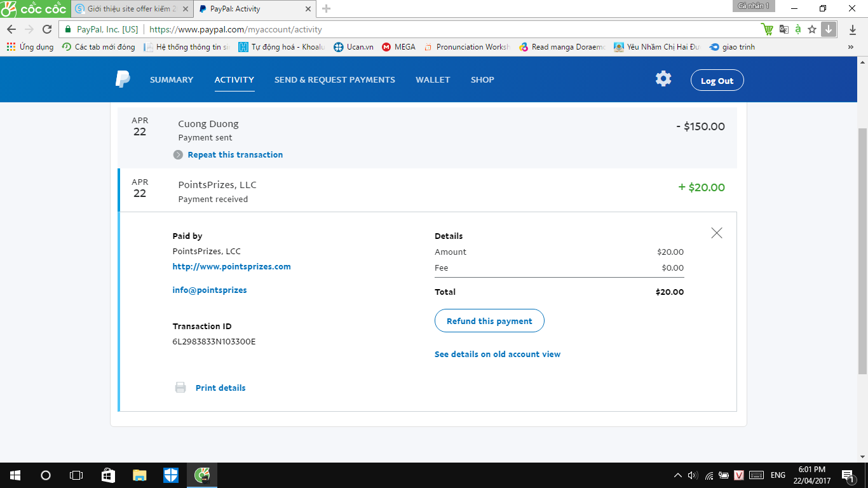Open the Wi-Fi network tray icon
The width and height of the screenshot is (868, 488).
(x=709, y=475)
